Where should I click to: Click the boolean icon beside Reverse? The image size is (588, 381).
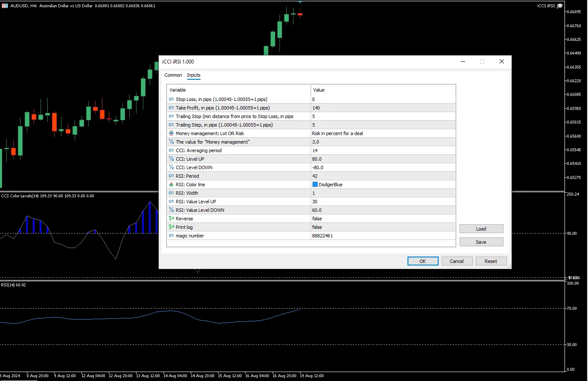point(171,219)
